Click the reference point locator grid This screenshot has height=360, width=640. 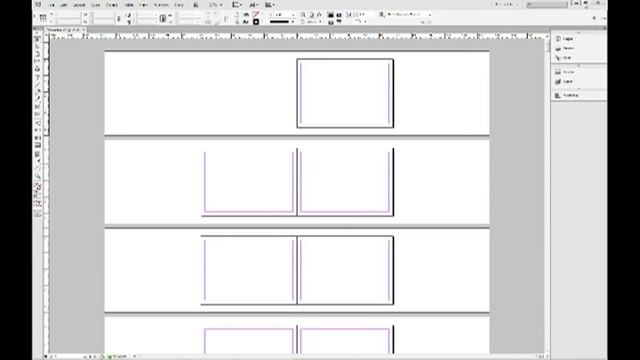click(43, 18)
